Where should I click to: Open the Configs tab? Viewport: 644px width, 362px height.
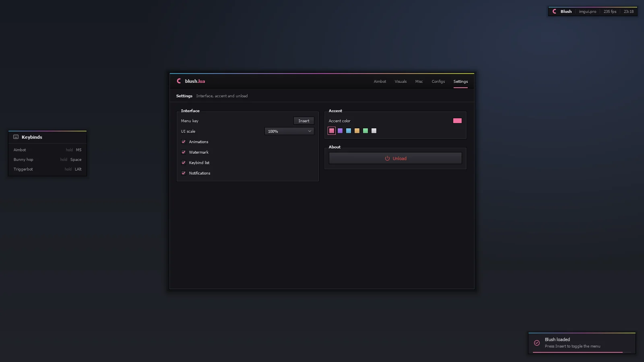click(x=438, y=81)
